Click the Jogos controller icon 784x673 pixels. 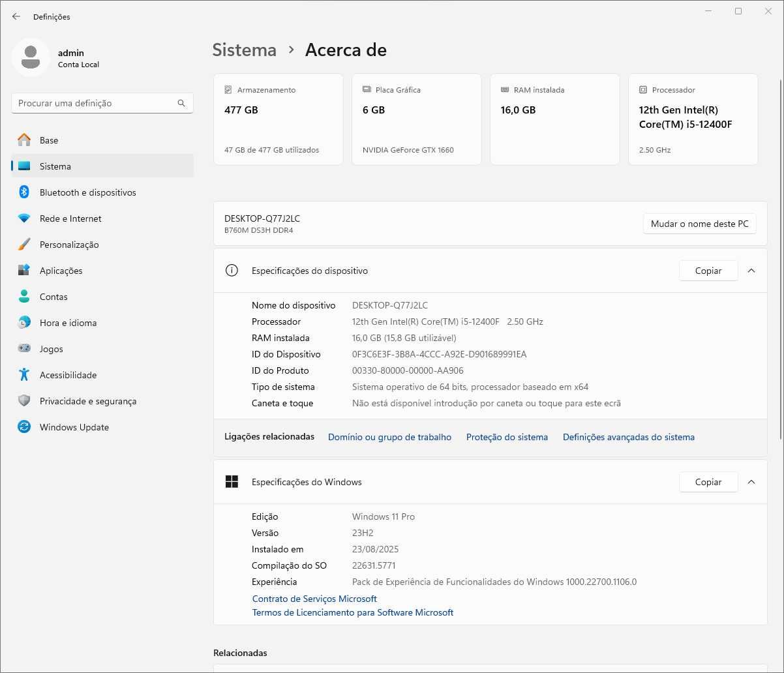tap(24, 349)
